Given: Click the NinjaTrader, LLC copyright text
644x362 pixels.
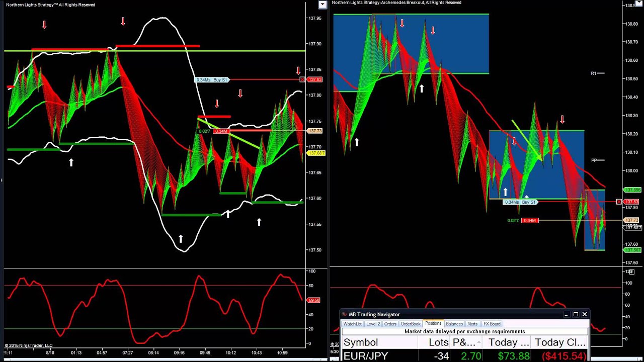Looking at the screenshot, I should click(x=29, y=345).
